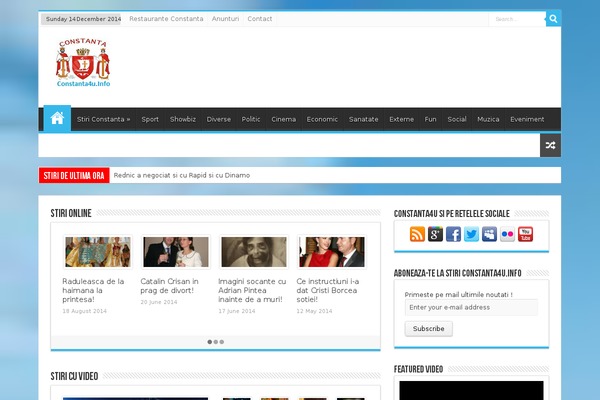Screen dimensions: 600x400
Task: Click the random article shuffle icon
Action: [x=550, y=145]
